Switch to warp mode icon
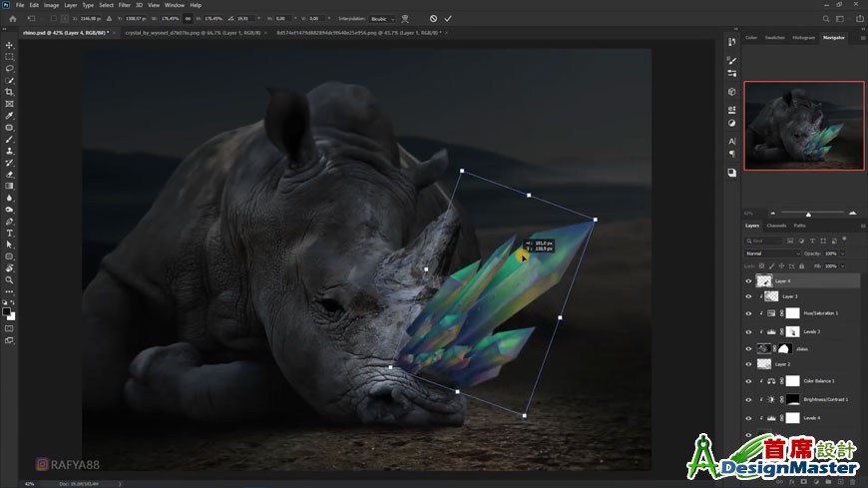 405,19
